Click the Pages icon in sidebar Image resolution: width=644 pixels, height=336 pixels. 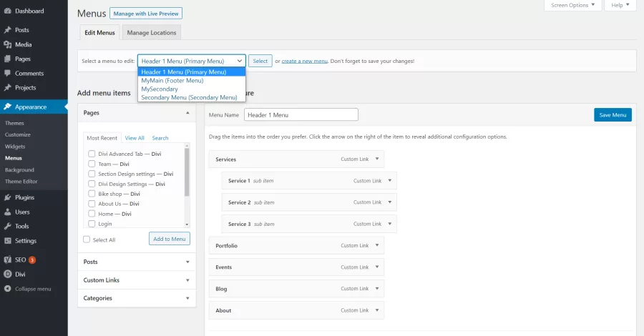(7, 59)
